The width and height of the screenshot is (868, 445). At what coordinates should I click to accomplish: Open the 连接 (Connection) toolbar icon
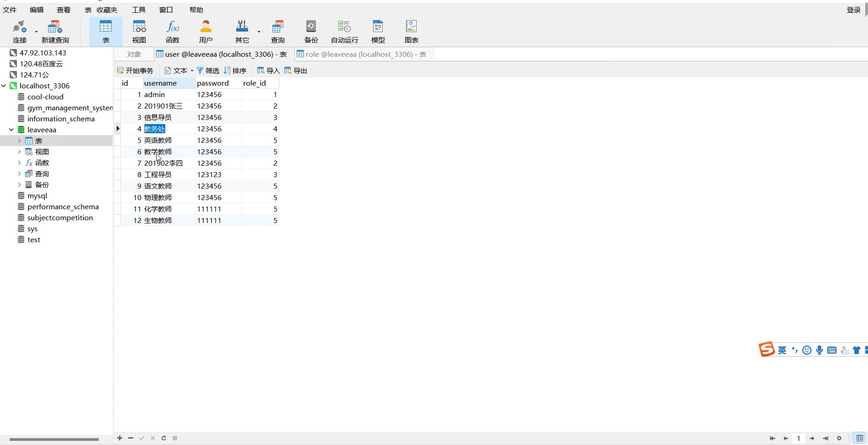(x=20, y=32)
